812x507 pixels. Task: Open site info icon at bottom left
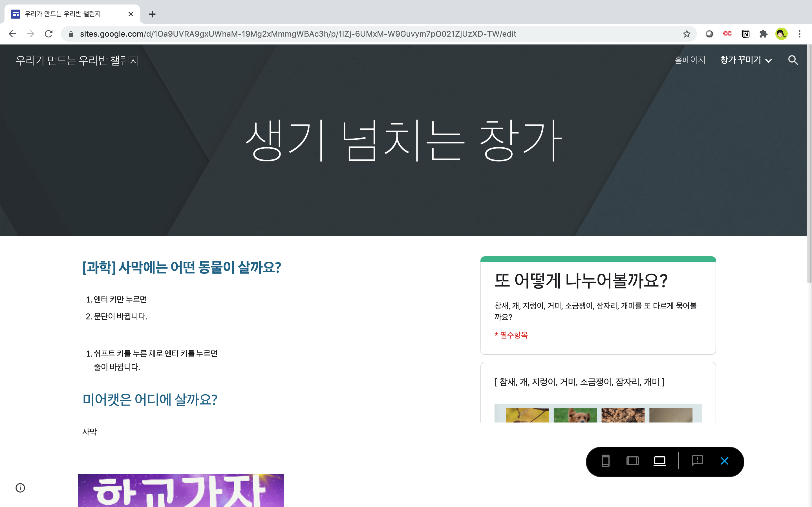pyautogui.click(x=21, y=488)
